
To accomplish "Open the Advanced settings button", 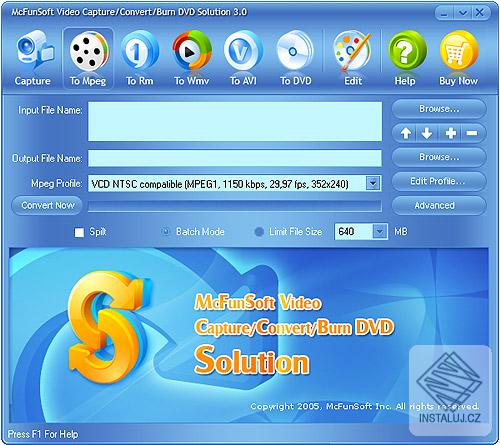I will (x=439, y=205).
